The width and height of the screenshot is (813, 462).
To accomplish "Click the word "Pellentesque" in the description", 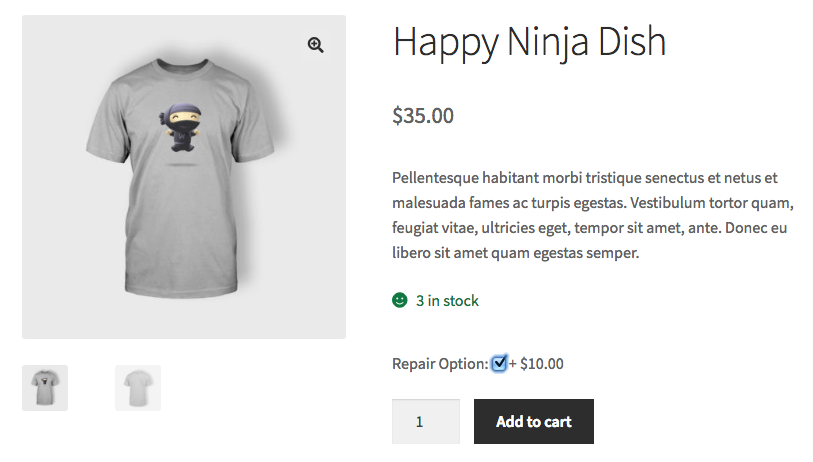I will click(x=439, y=178).
